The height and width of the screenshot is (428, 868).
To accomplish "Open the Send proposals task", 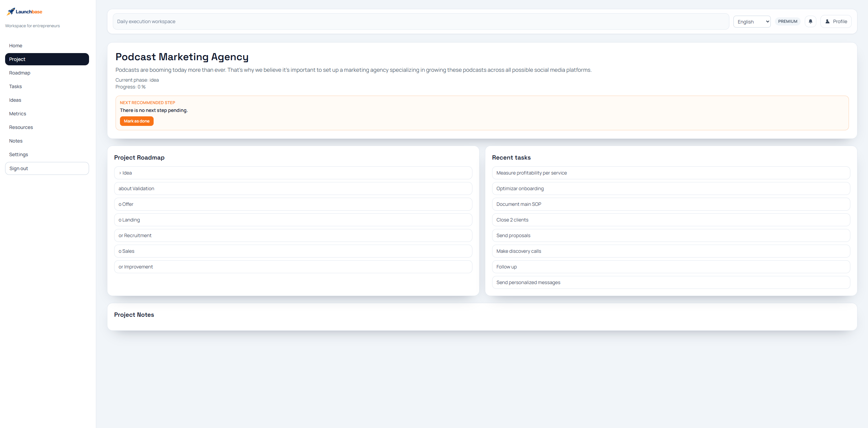I will (x=671, y=235).
